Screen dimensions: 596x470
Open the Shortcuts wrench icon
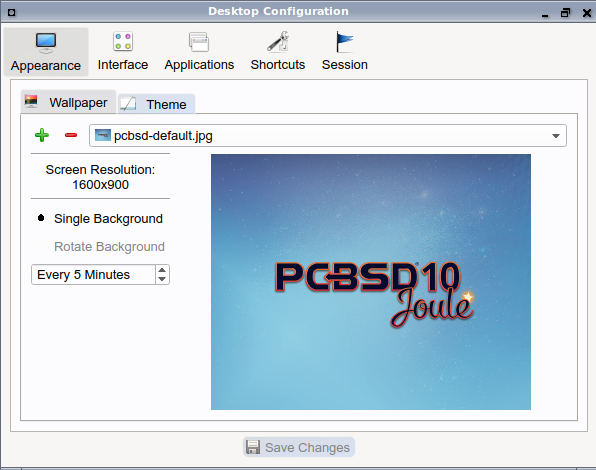278,41
